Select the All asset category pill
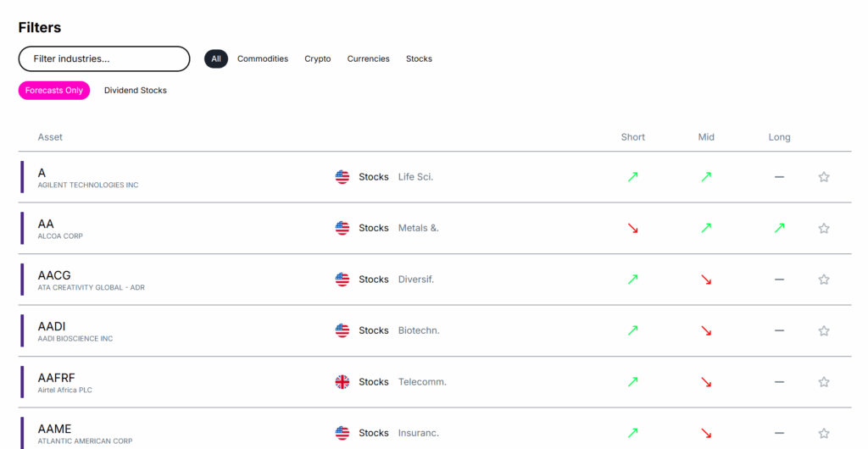 tap(216, 59)
